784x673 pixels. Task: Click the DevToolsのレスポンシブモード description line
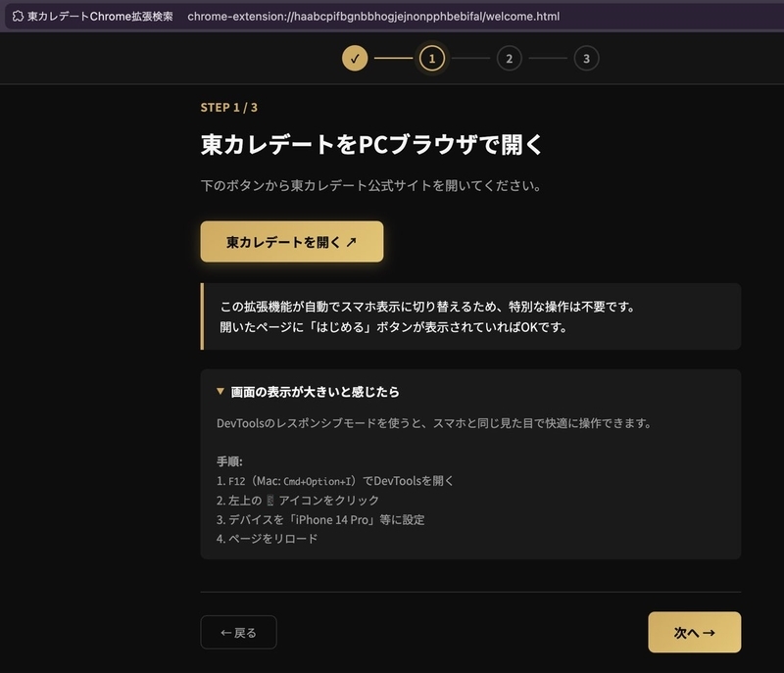tap(434, 423)
